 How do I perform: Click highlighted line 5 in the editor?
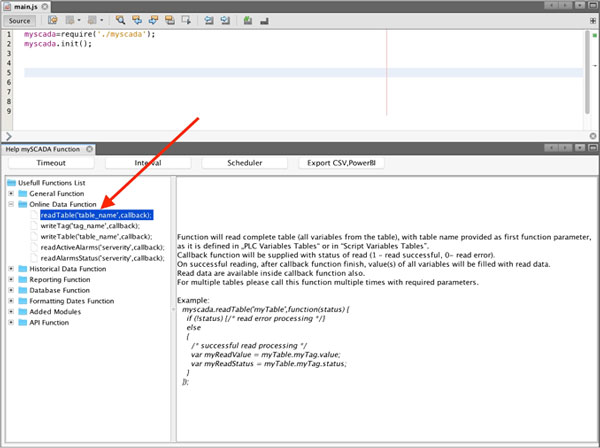pos(303,73)
